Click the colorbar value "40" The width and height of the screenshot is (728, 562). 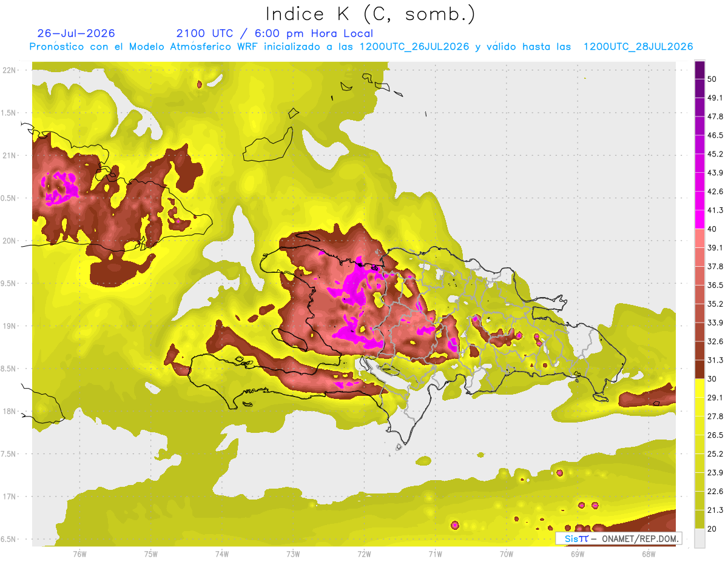pos(712,229)
